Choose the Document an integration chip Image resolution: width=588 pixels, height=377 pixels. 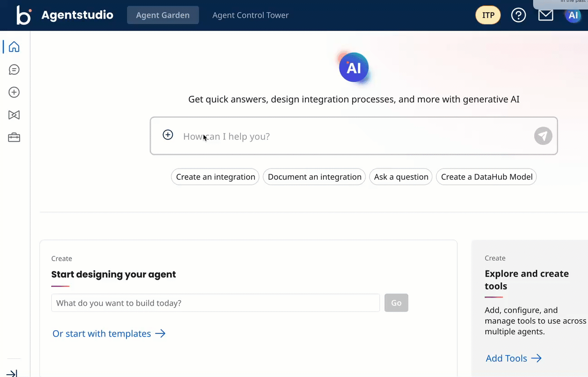click(x=314, y=177)
